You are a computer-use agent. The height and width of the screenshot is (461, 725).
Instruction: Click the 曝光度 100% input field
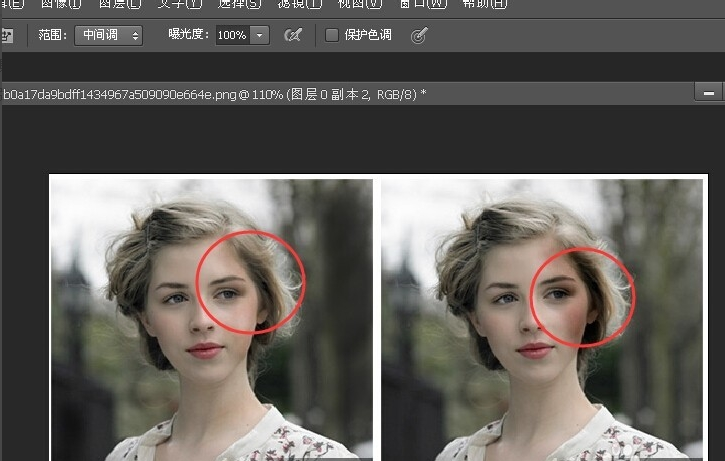click(x=231, y=35)
